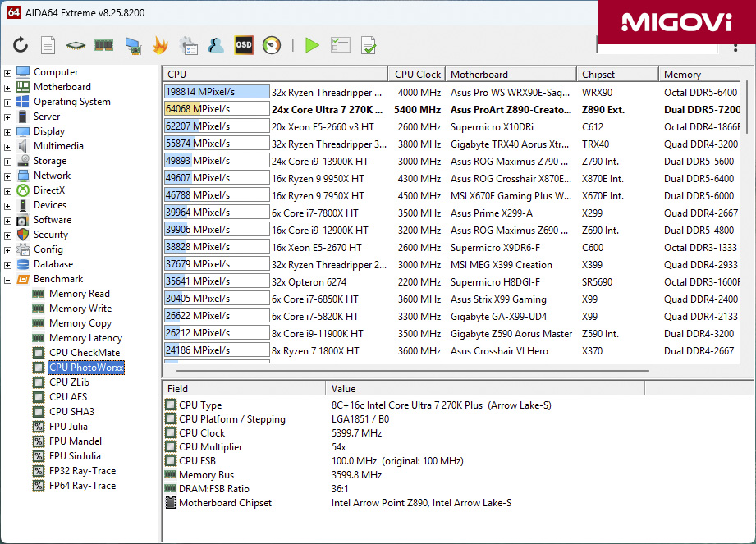Start the benchmark with the green play icon
756x544 pixels.
[312, 47]
